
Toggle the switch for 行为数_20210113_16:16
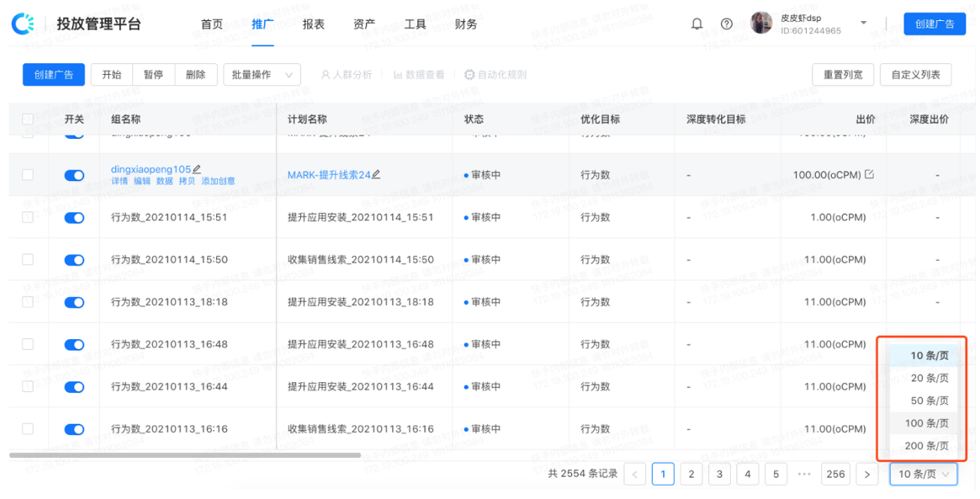click(x=74, y=429)
